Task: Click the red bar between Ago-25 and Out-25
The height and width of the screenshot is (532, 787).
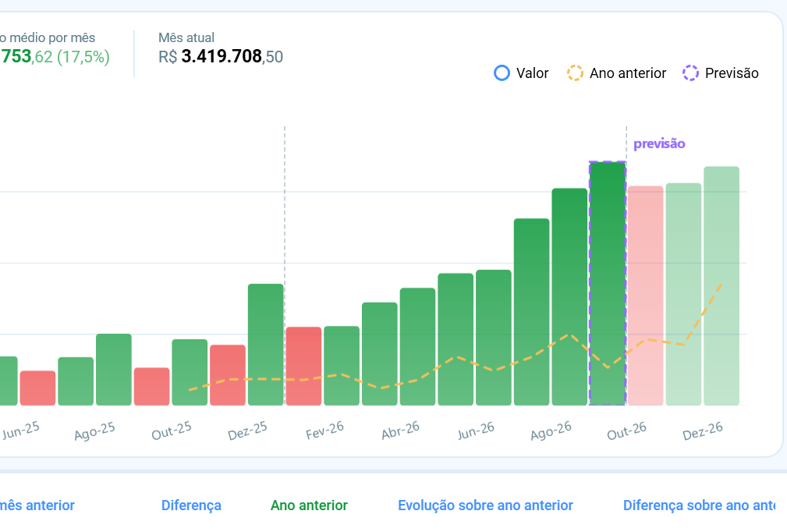Action: tap(151, 386)
